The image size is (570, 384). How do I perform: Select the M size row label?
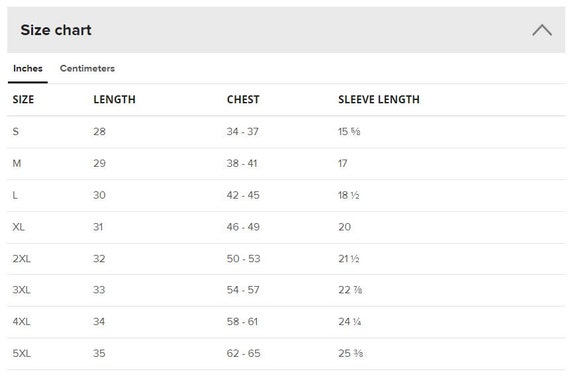point(17,163)
